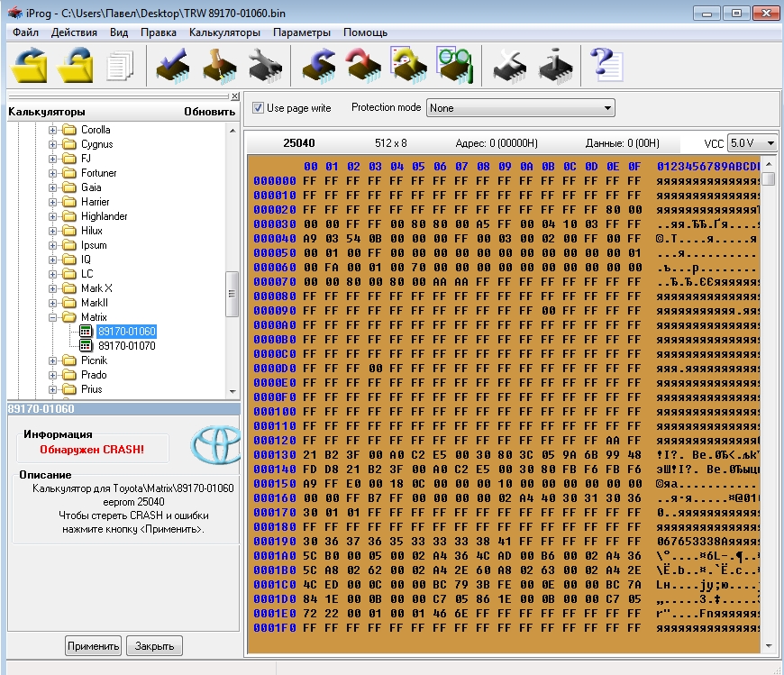Select the Hilux folder
The width and height of the screenshot is (784, 675).
pyautogui.click(x=92, y=231)
